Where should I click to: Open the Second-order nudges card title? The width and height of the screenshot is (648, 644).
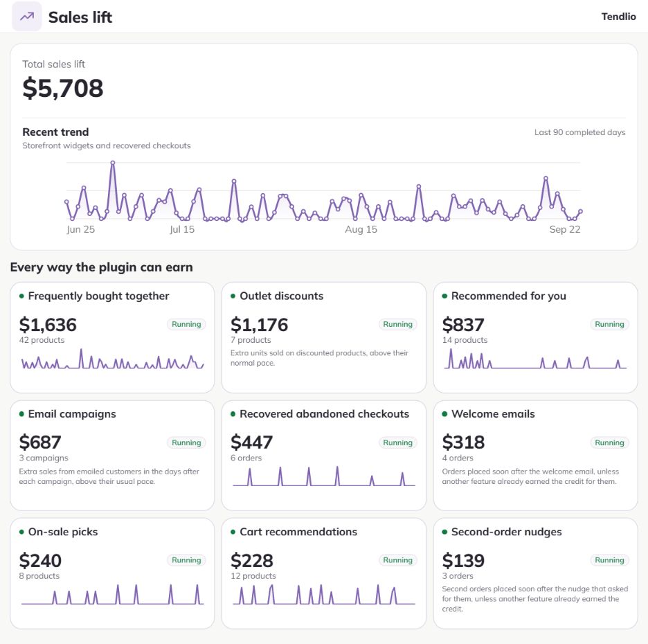coord(506,532)
